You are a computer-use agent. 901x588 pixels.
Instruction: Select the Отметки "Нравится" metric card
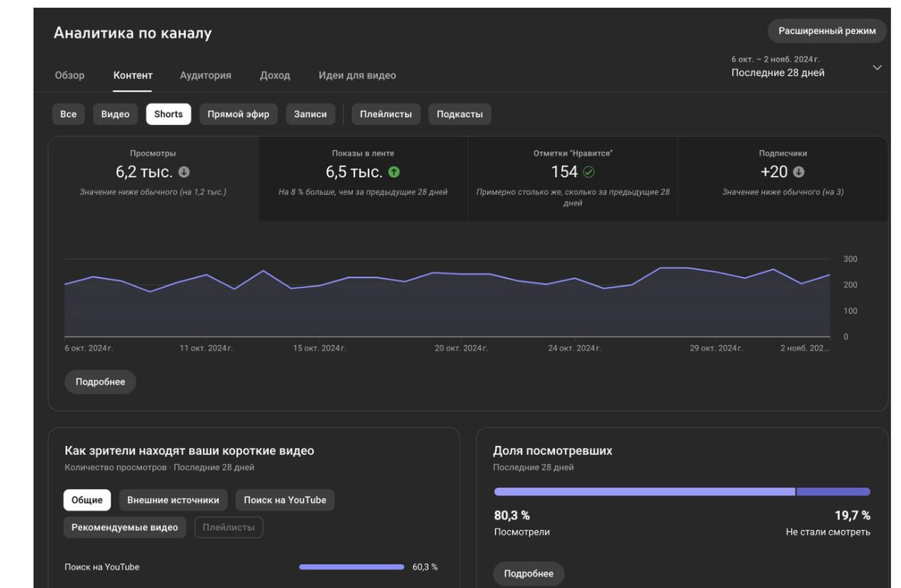coord(573,179)
